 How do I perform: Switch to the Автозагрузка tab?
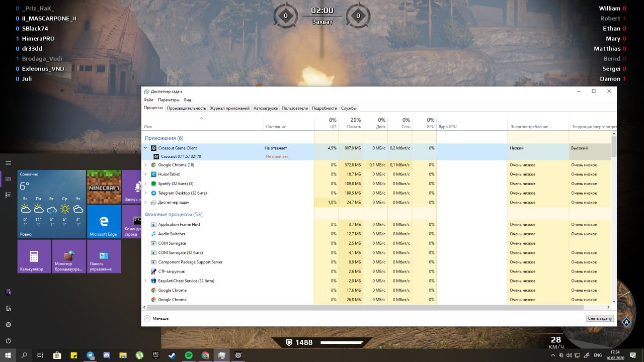click(266, 108)
